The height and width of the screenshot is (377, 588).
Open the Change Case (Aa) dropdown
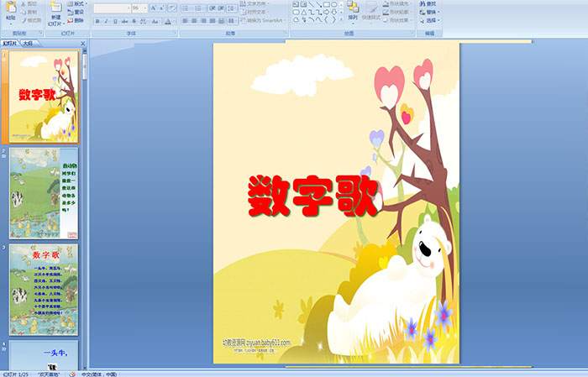155,21
